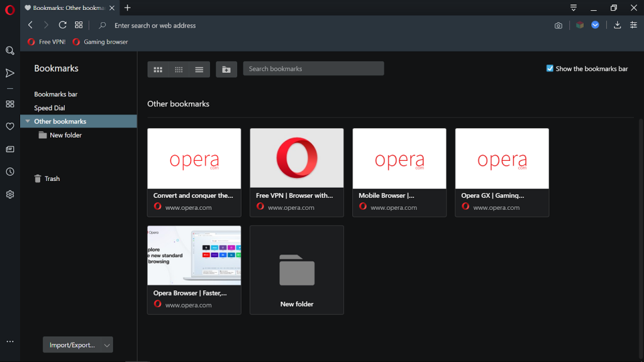Switch to list view of bookmarks
This screenshot has height=362, width=644.
click(x=199, y=69)
